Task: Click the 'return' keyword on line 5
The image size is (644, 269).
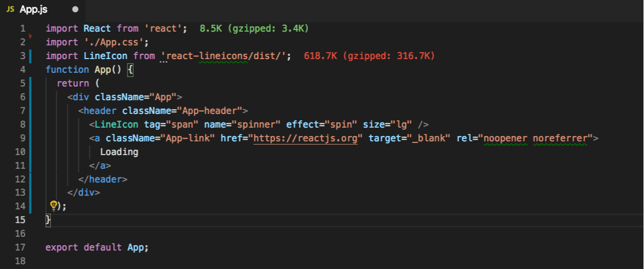Action: [x=73, y=83]
